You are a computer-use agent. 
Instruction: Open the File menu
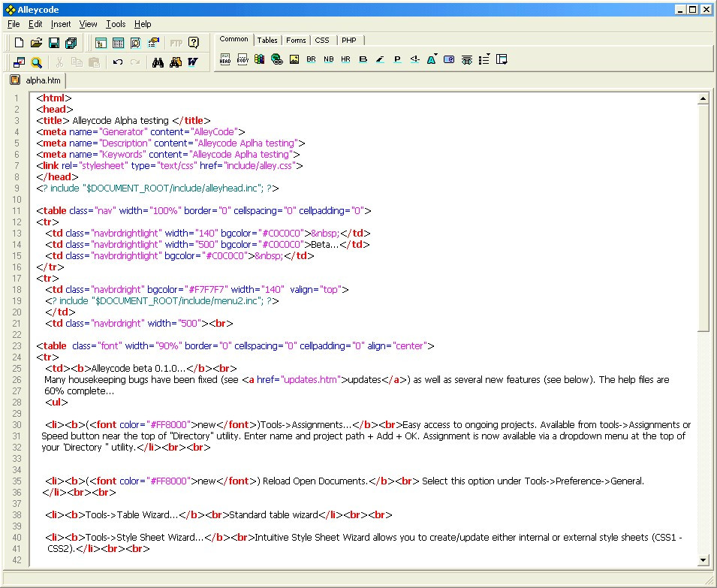click(14, 24)
